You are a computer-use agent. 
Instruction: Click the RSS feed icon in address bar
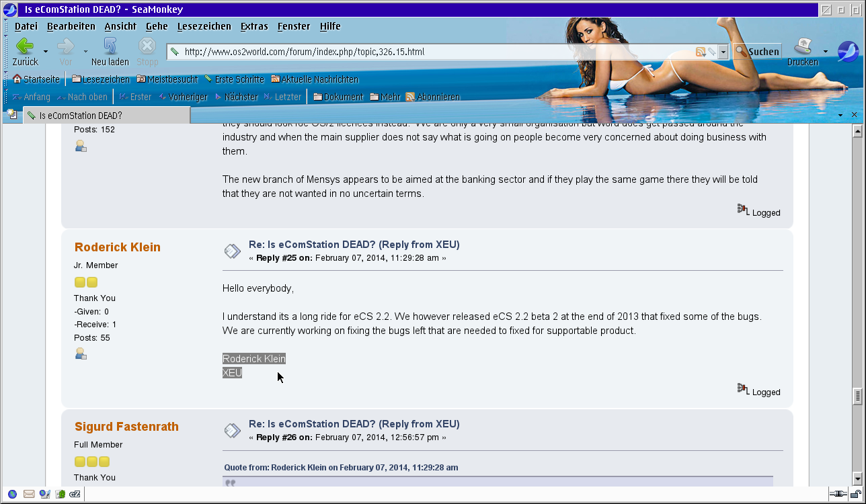pyautogui.click(x=701, y=52)
